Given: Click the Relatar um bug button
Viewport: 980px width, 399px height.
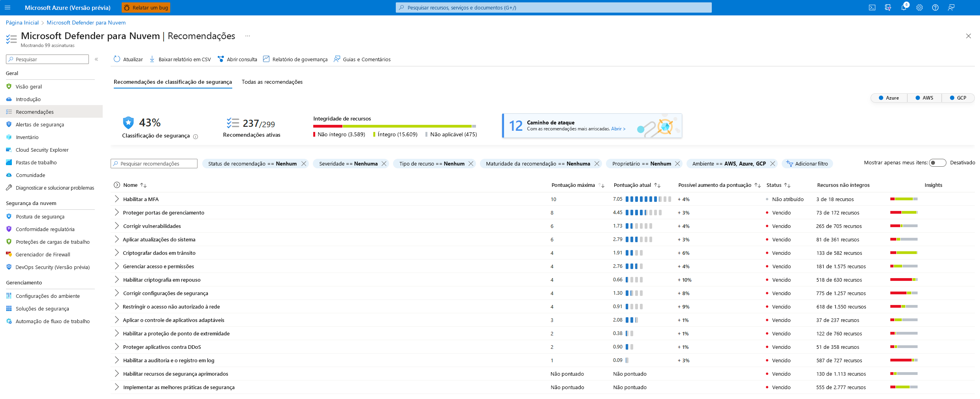Looking at the screenshot, I should [146, 8].
